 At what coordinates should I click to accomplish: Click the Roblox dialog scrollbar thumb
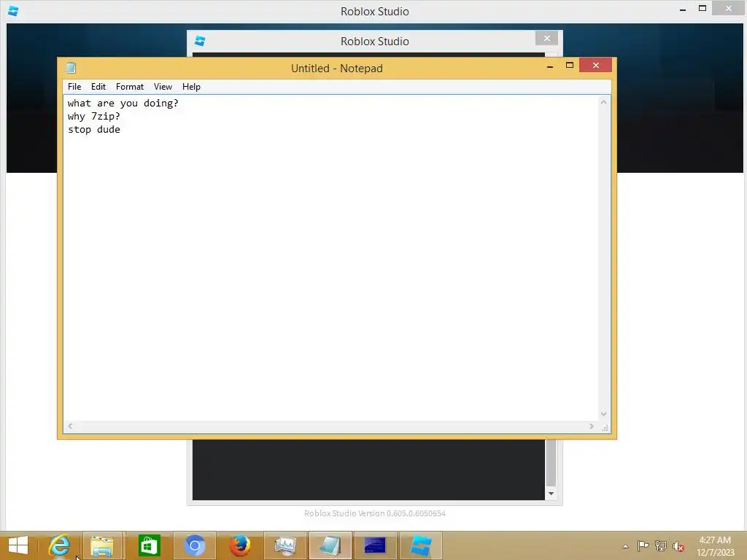click(x=551, y=462)
